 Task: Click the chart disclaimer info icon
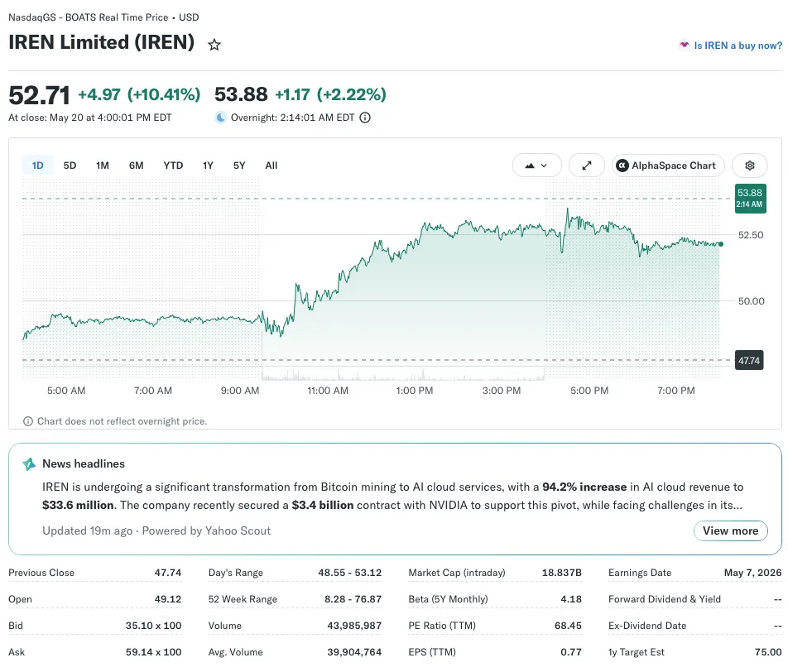pos(28,421)
